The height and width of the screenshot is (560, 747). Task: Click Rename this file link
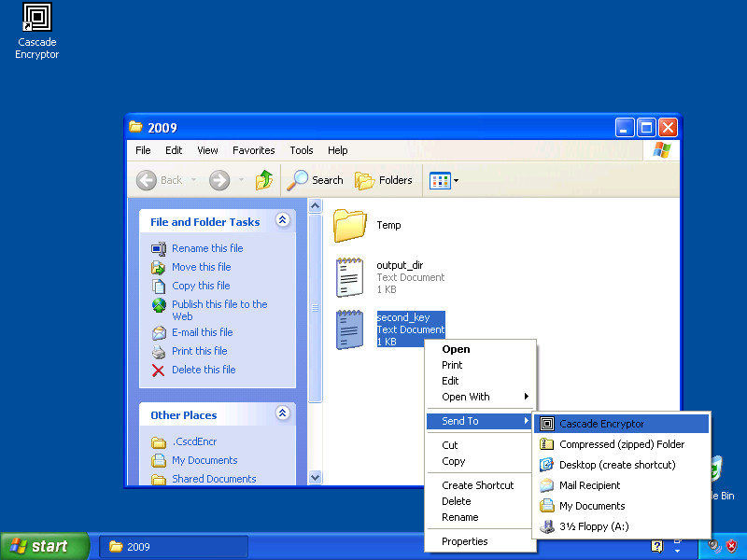click(207, 248)
